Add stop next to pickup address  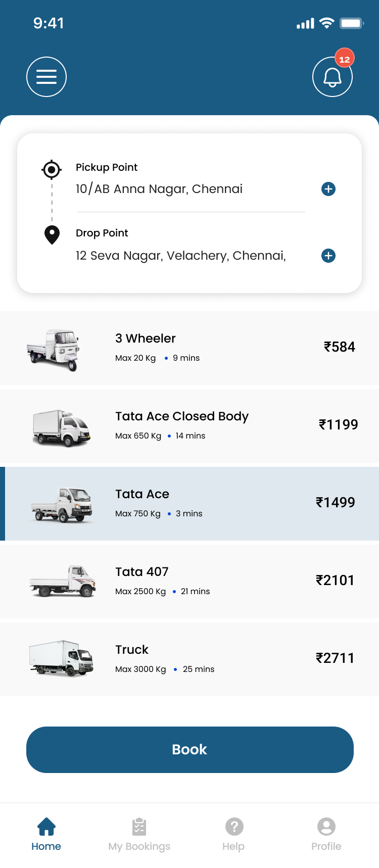[x=328, y=189]
